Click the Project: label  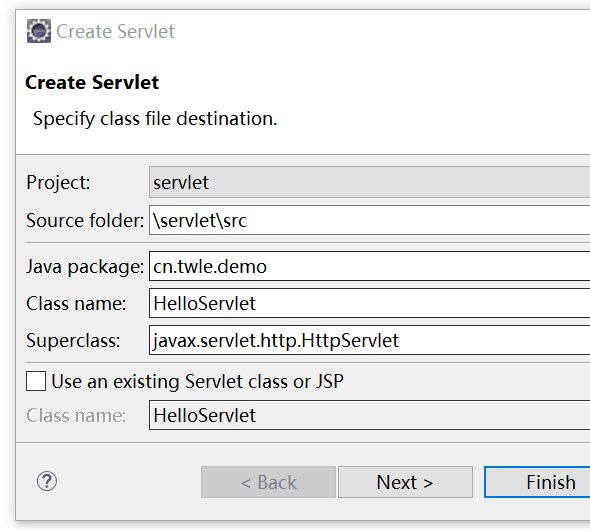pyautogui.click(x=58, y=183)
